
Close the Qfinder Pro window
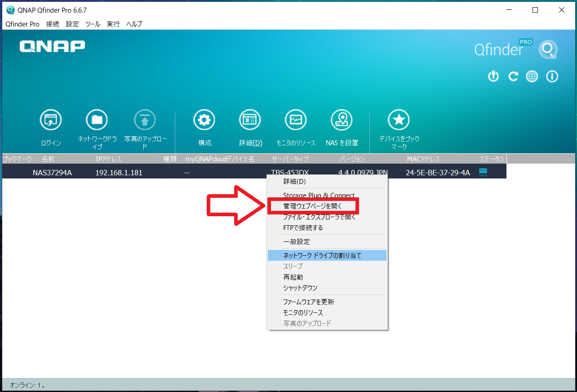click(562, 10)
